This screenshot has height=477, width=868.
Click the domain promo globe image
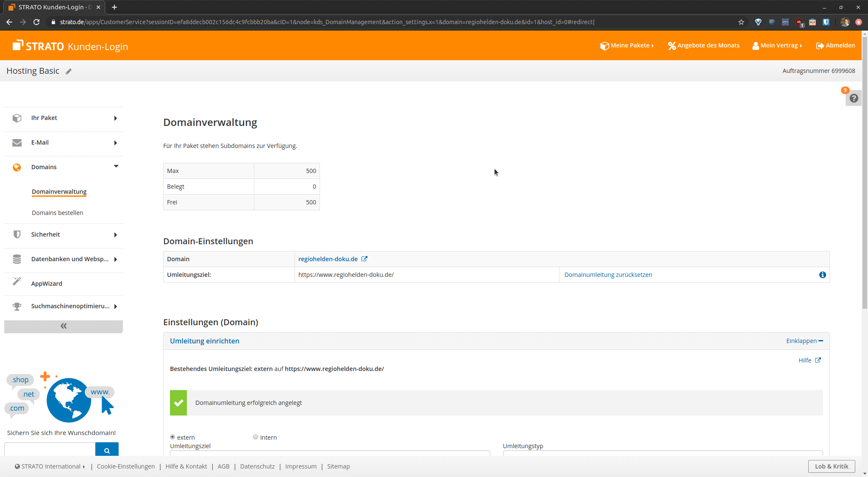(x=69, y=400)
